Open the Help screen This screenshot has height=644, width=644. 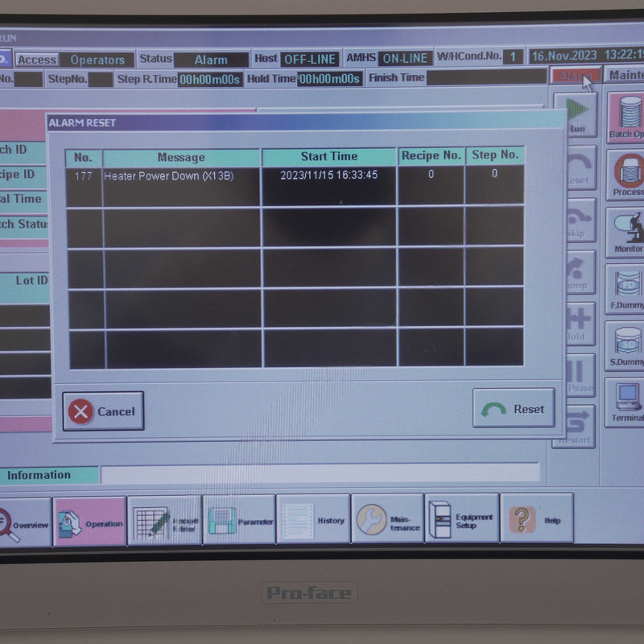[536, 519]
